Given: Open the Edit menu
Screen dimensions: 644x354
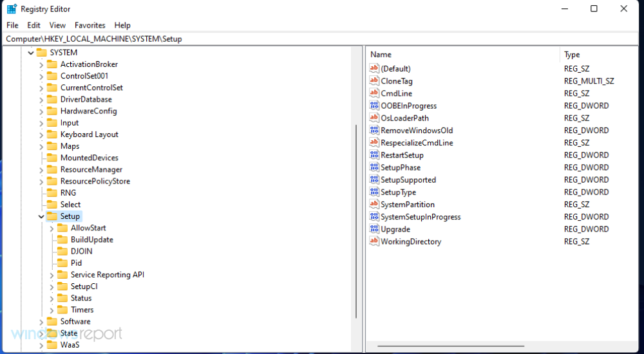Looking at the screenshot, I should tap(33, 25).
